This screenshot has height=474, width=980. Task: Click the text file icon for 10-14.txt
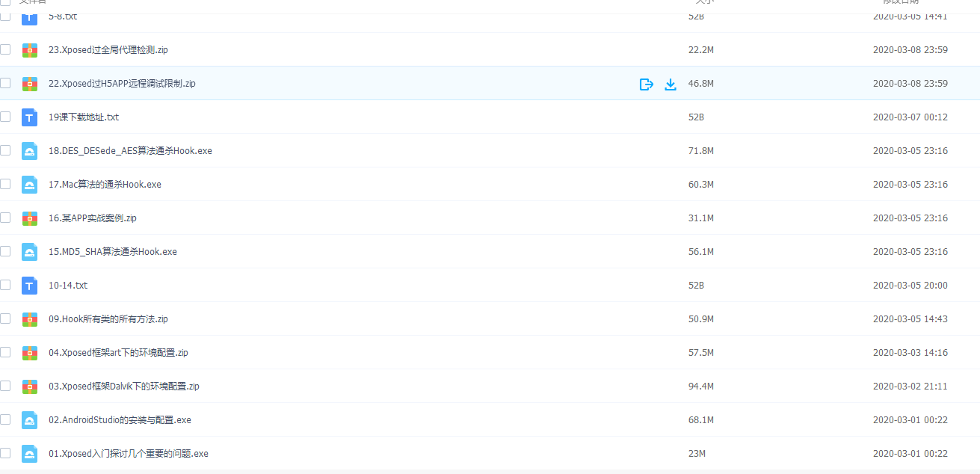30,286
